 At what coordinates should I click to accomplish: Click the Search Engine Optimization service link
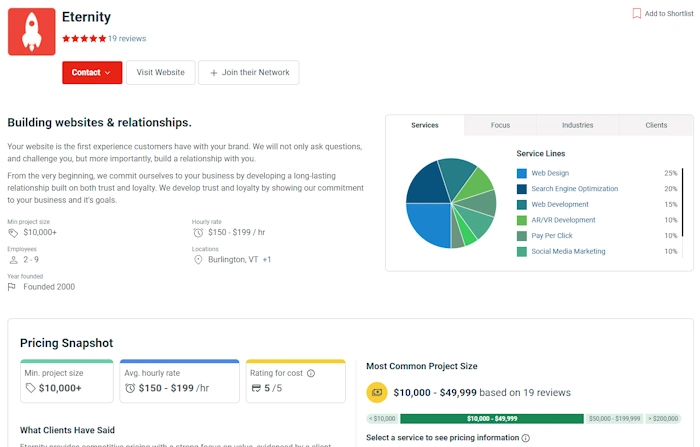click(575, 189)
